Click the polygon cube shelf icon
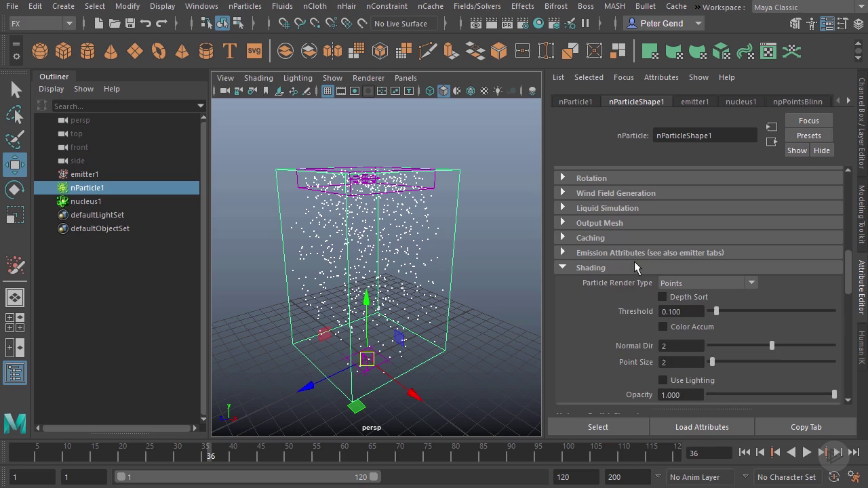868x488 pixels. (64, 52)
